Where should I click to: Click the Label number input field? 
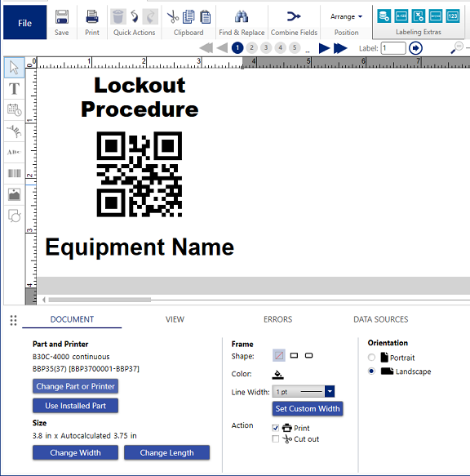(393, 48)
